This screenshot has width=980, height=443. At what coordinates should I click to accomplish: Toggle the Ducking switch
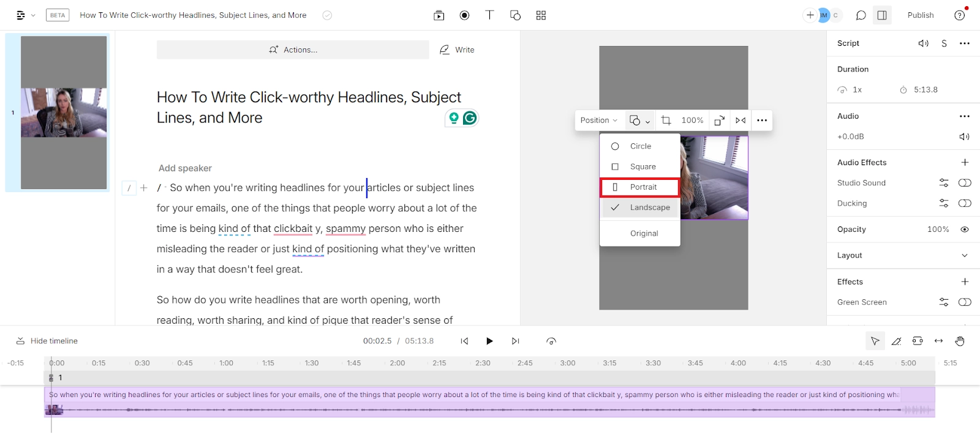click(x=965, y=203)
